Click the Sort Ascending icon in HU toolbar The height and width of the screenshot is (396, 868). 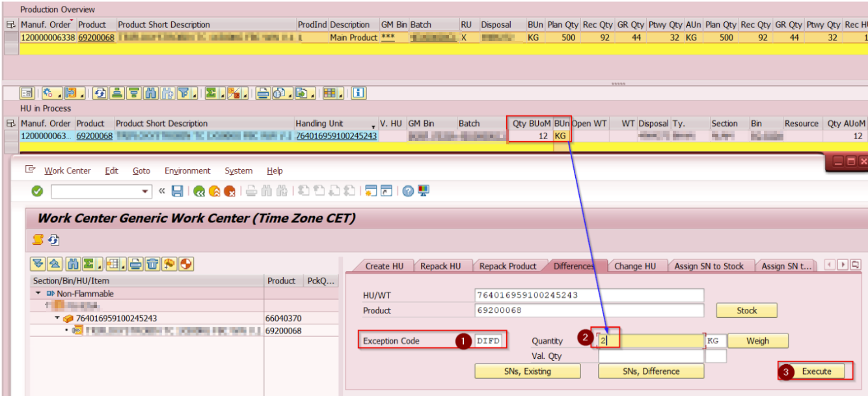point(117,93)
